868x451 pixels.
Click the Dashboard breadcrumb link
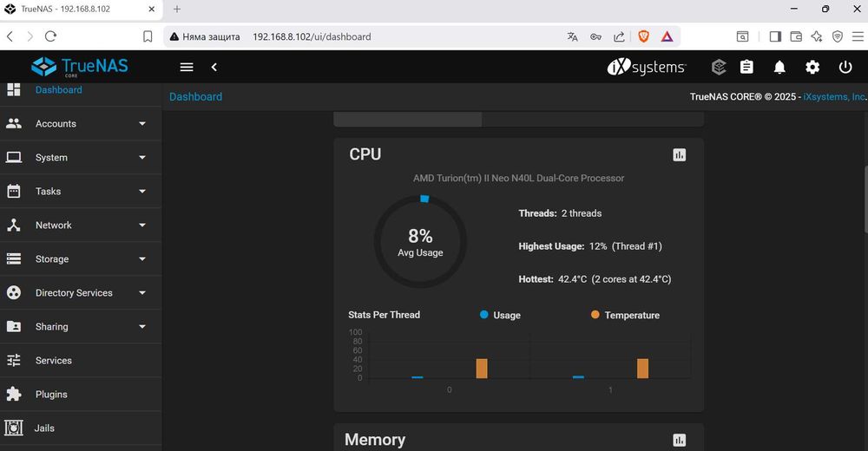[x=195, y=96]
